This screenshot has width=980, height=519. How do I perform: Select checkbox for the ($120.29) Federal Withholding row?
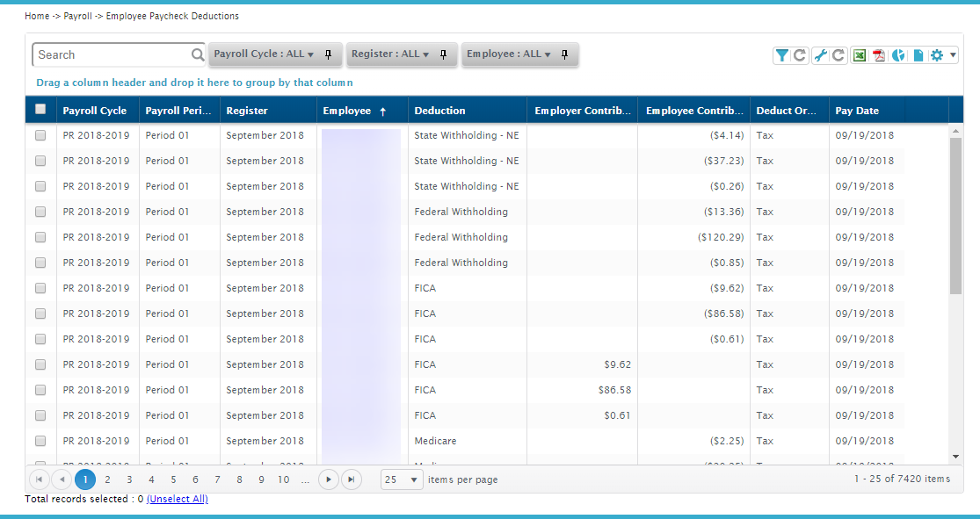[40, 237]
